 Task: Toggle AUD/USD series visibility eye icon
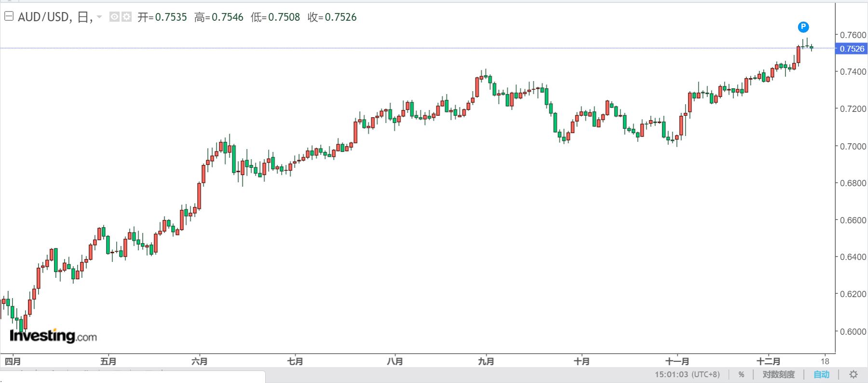click(x=114, y=17)
